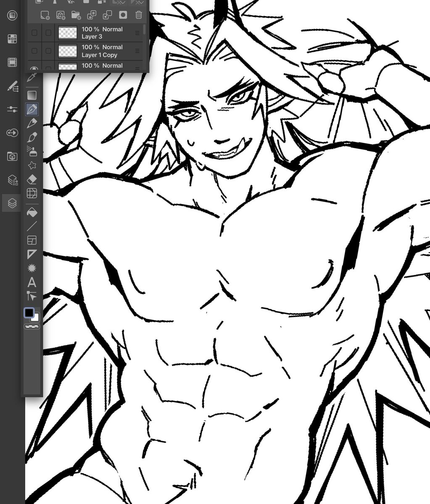The width and height of the screenshot is (430, 504).
Task: Open the Tool Property sliders palette
Action: 12,109
